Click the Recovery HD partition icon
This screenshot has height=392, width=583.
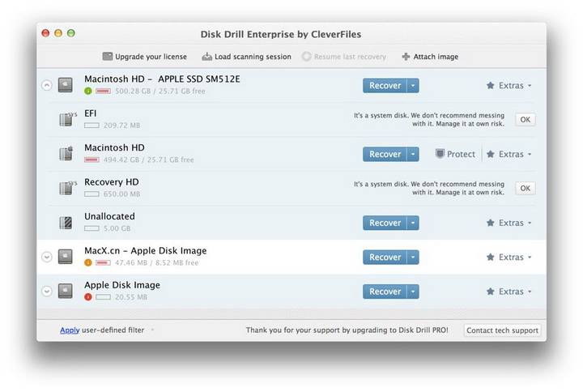coord(67,188)
